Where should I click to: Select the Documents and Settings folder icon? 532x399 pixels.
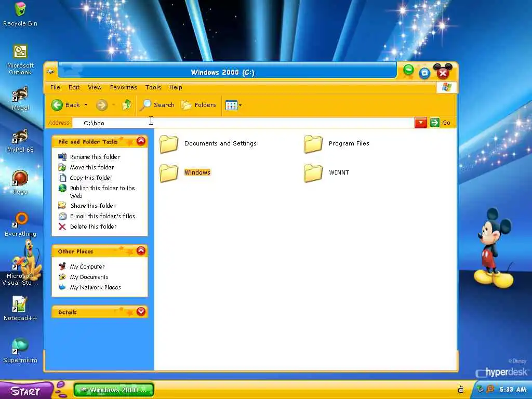point(169,144)
